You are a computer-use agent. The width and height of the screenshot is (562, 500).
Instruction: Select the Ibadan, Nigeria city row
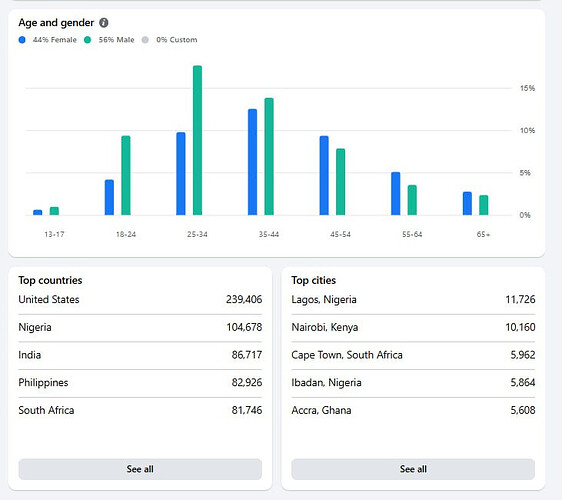click(x=413, y=382)
